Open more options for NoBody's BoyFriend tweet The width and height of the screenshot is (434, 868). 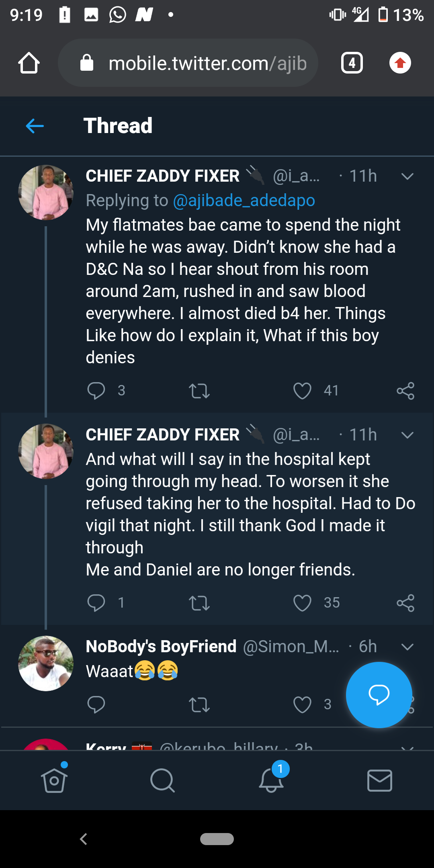407,647
